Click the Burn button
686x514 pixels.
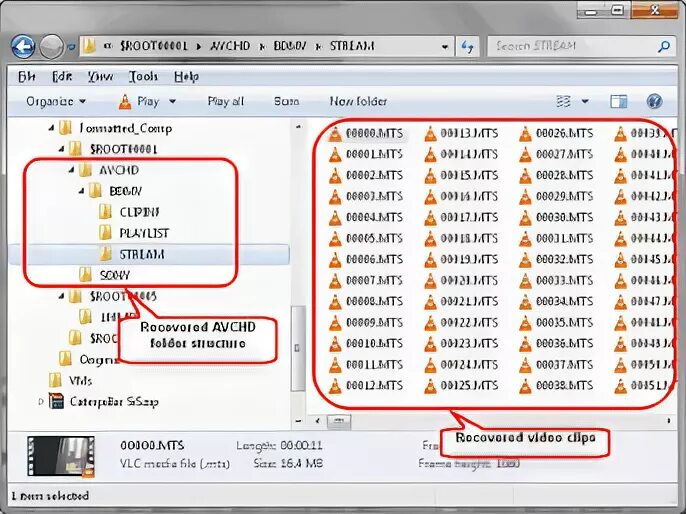tap(286, 101)
